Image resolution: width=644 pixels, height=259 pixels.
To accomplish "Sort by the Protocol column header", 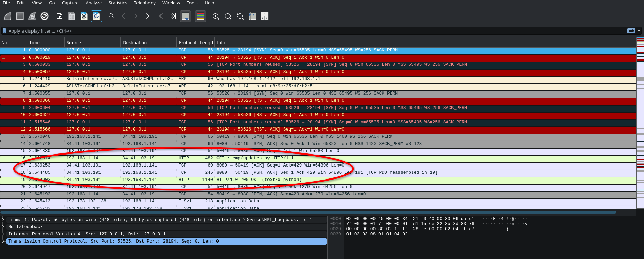I will pyautogui.click(x=187, y=42).
